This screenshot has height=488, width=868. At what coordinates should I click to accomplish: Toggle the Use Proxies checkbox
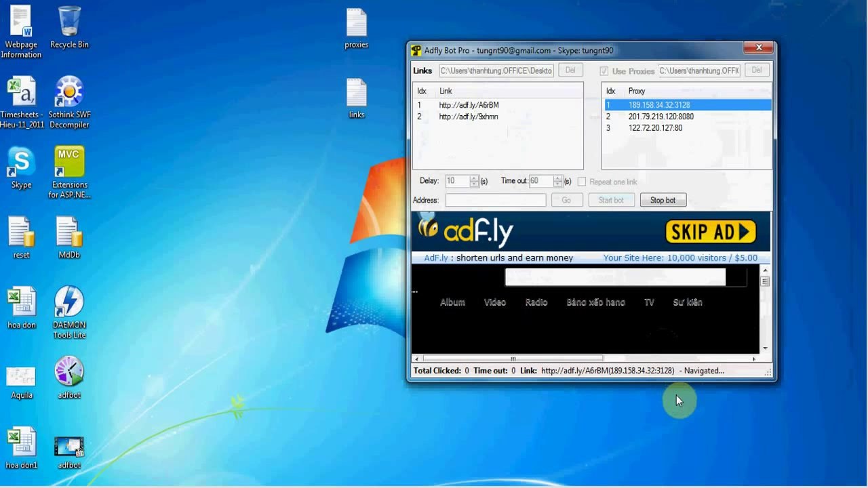(604, 71)
